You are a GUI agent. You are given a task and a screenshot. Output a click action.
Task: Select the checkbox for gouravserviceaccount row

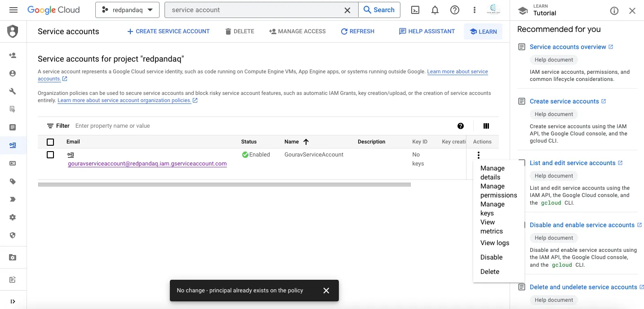[x=50, y=155]
